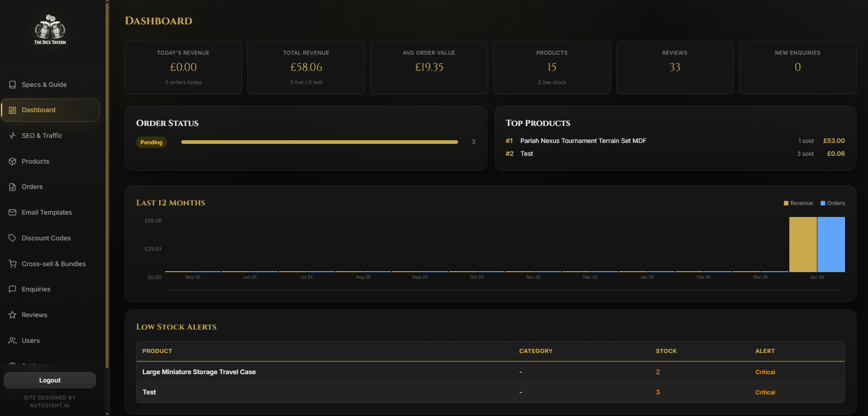Click the Discount Codes tag icon
Image resolution: width=868 pixels, height=416 pixels.
tap(12, 238)
